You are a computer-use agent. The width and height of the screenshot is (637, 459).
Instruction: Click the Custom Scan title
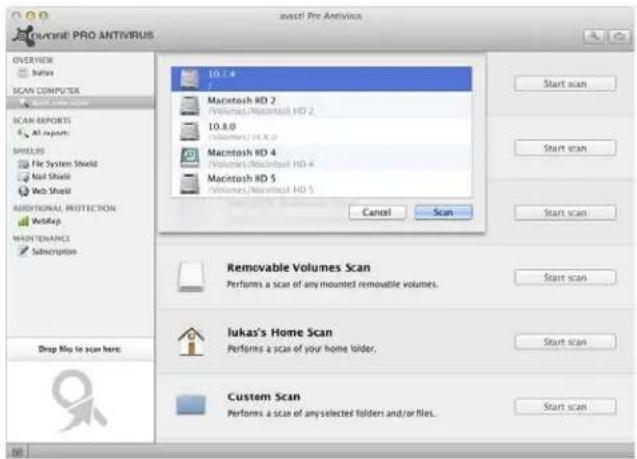pyautogui.click(x=264, y=397)
